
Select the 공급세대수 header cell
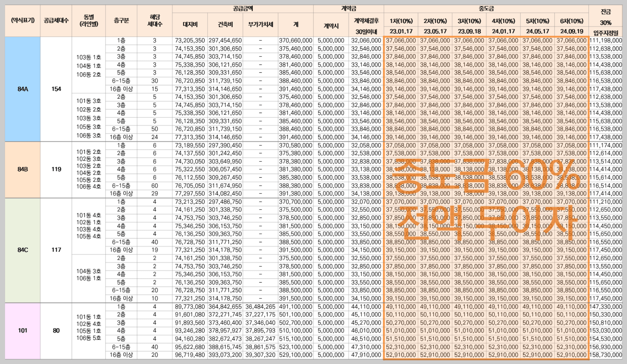56,21
